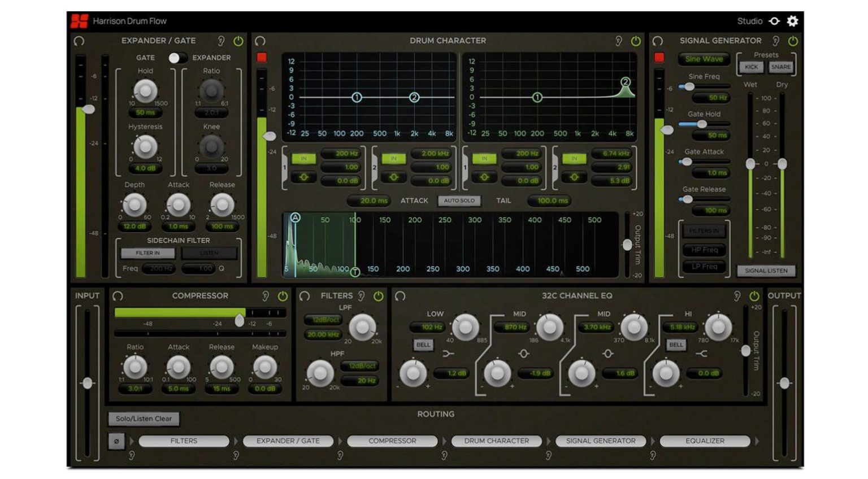Click the ear icon under Compressor routing block
The height and width of the screenshot is (479, 868).
[x=443, y=455]
